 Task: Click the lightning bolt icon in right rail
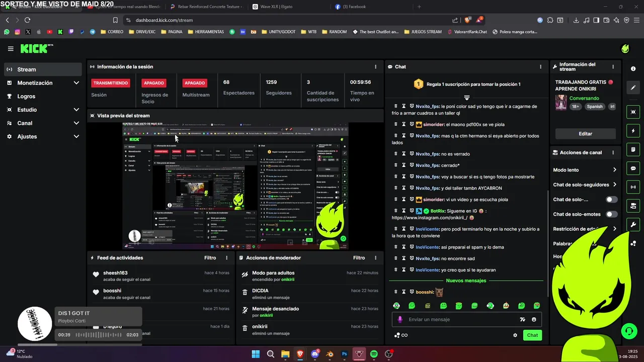pos(633,131)
